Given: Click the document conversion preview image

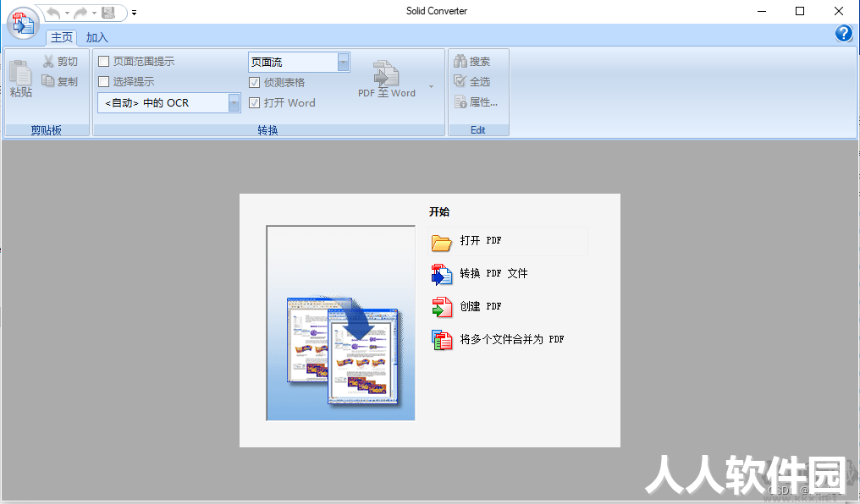Looking at the screenshot, I should [x=340, y=323].
